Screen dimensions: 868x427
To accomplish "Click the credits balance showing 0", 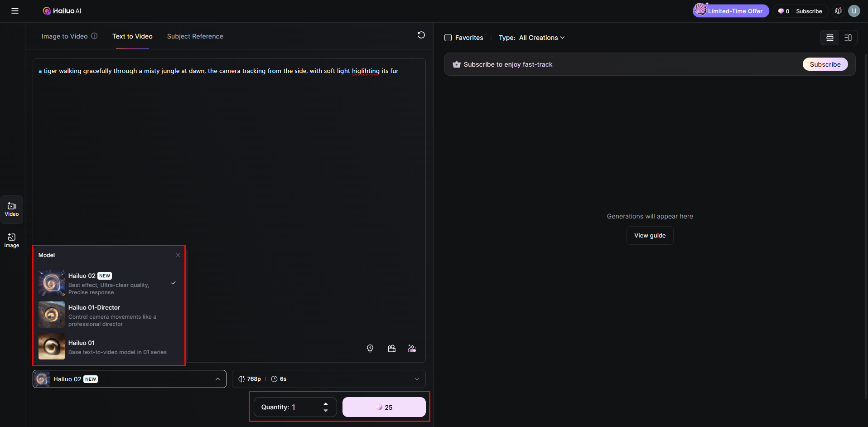I will click(784, 11).
